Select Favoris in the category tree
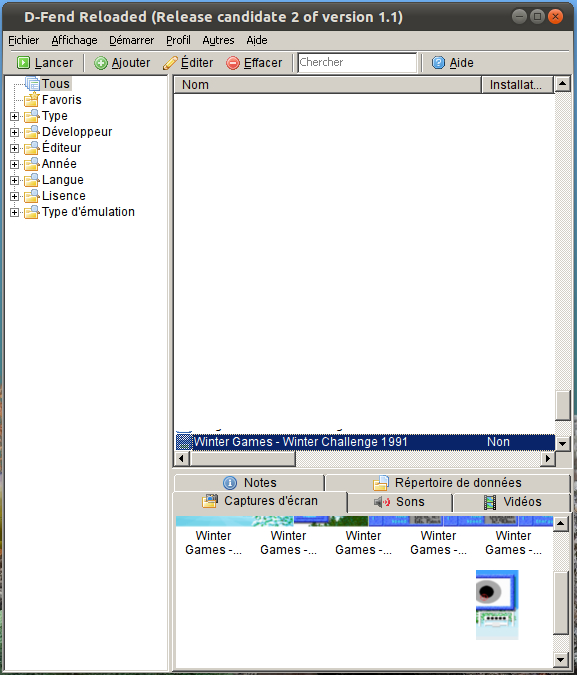Viewport: 577px width, 675px height. [62, 100]
